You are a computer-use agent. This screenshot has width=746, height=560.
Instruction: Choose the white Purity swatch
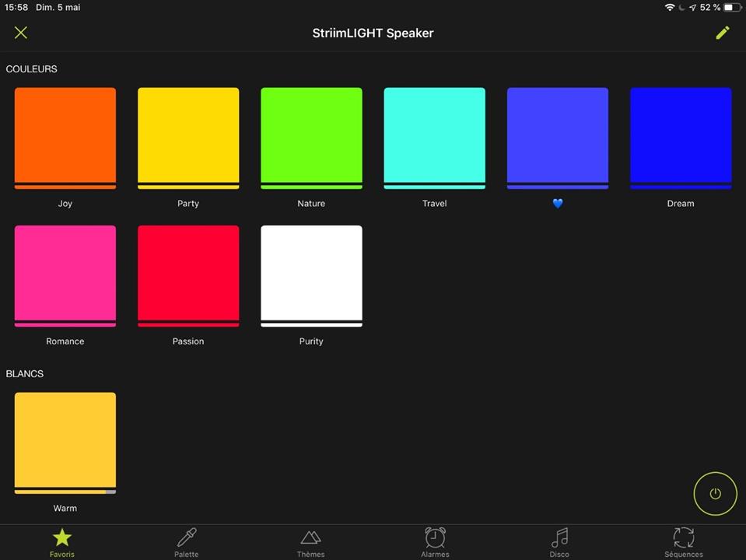(x=311, y=275)
